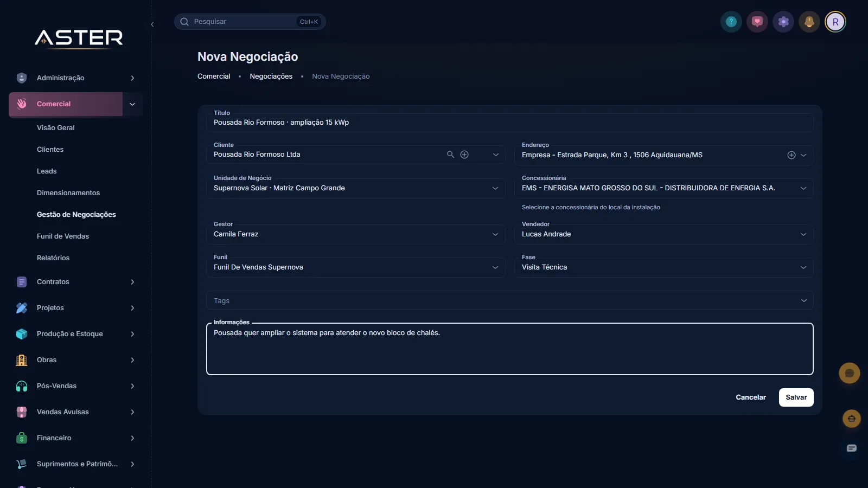Open the Funil dropdown
The height and width of the screenshot is (488, 868).
coord(356,267)
